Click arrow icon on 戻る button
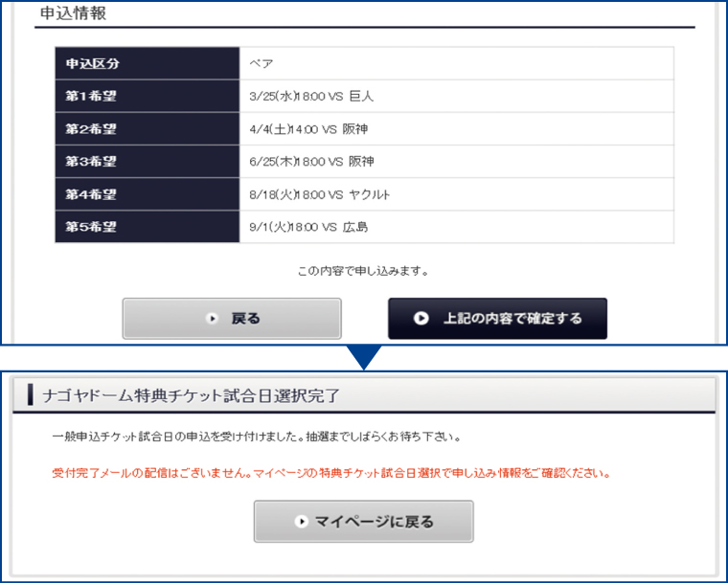Screen dimensions: 728x583 point(213,319)
